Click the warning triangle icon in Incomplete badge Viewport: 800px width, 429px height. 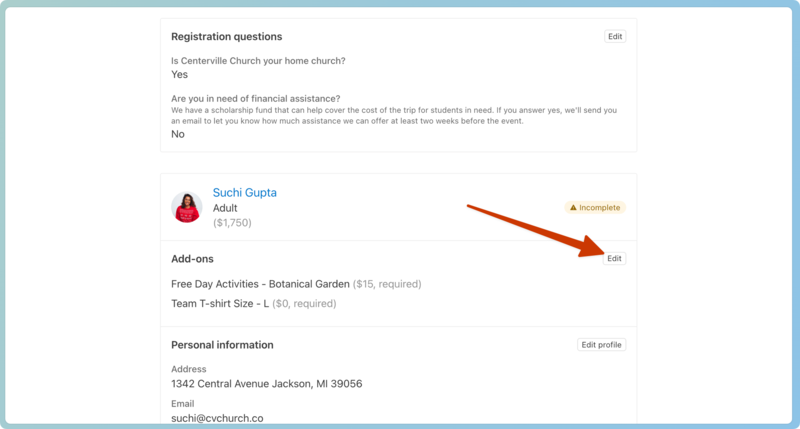tap(572, 208)
